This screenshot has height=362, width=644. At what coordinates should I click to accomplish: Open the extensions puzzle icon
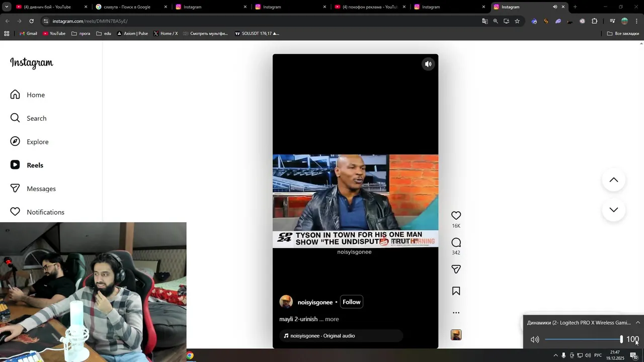(594, 21)
